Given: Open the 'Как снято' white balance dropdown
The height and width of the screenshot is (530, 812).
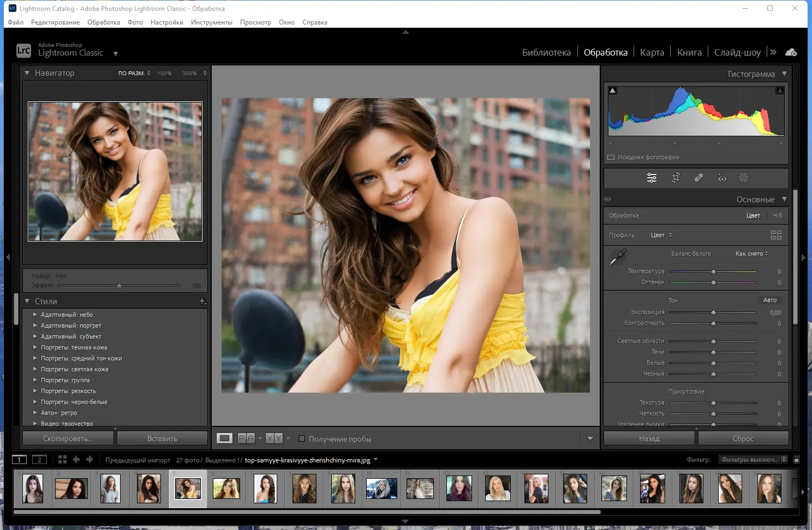Looking at the screenshot, I should point(751,254).
